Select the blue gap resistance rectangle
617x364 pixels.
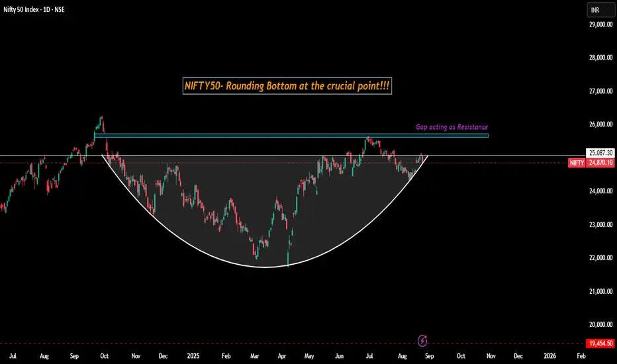pyautogui.click(x=291, y=136)
